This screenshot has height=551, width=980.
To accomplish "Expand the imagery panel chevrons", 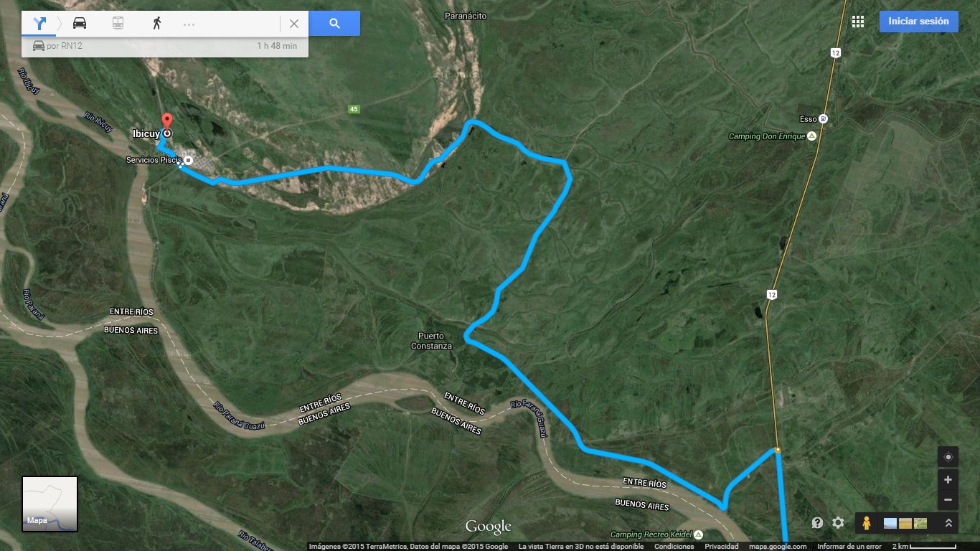I will 948,523.
